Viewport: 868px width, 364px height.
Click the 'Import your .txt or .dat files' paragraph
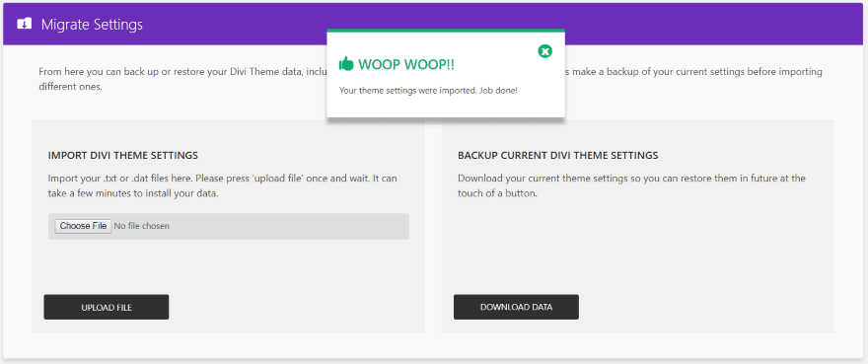(x=223, y=186)
